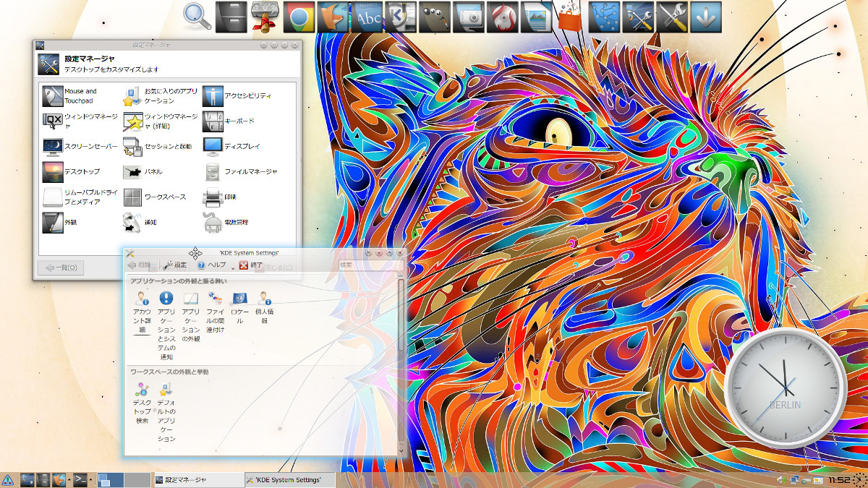Launch terminal from bottom panel
Image resolution: width=868 pixels, height=488 pixels.
point(82,479)
